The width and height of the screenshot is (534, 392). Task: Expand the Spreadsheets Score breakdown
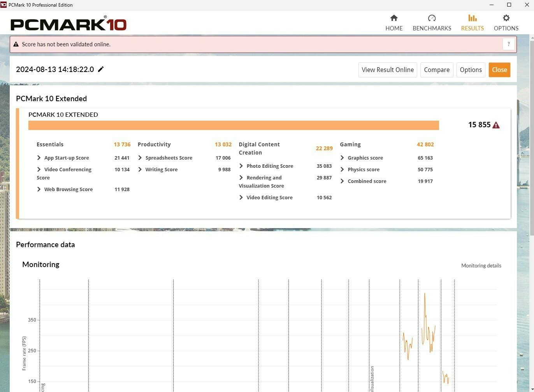click(x=140, y=158)
